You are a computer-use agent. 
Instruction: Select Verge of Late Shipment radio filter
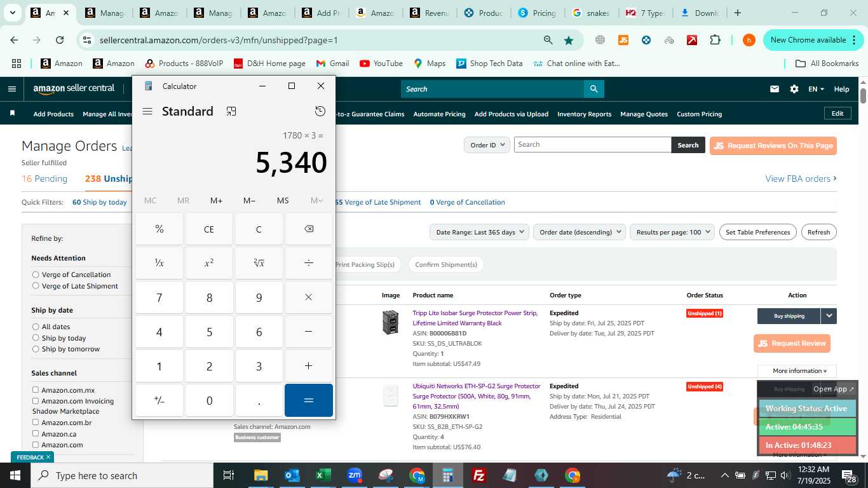coord(36,286)
